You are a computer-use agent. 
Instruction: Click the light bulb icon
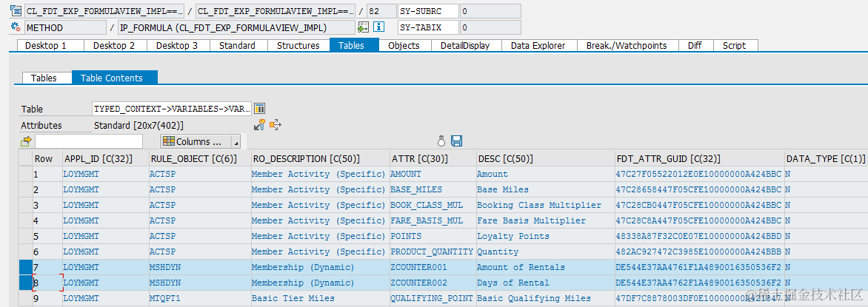coord(441,141)
